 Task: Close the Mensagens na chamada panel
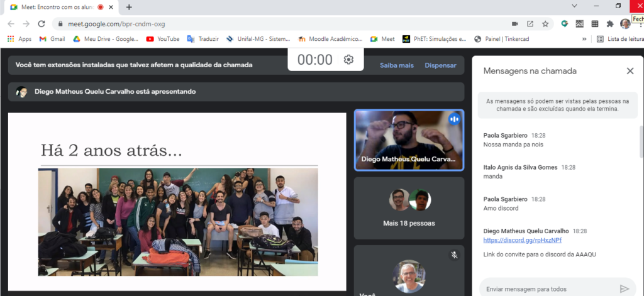point(630,71)
